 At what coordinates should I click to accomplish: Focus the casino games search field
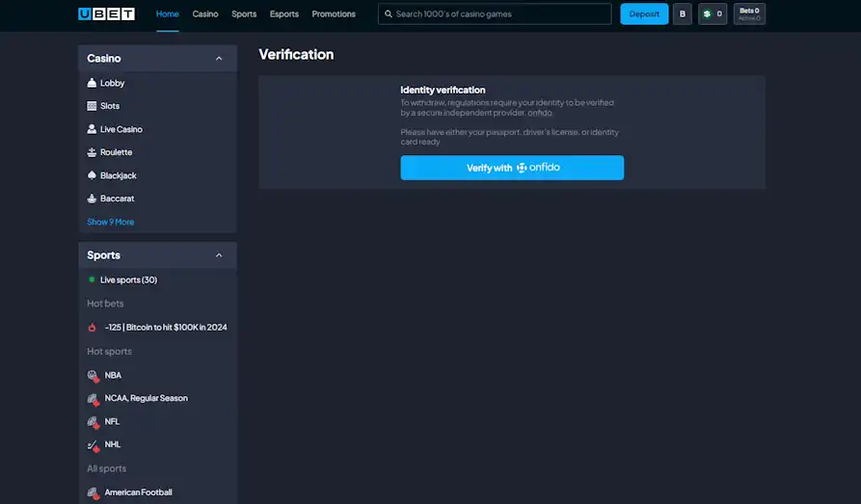[497, 14]
